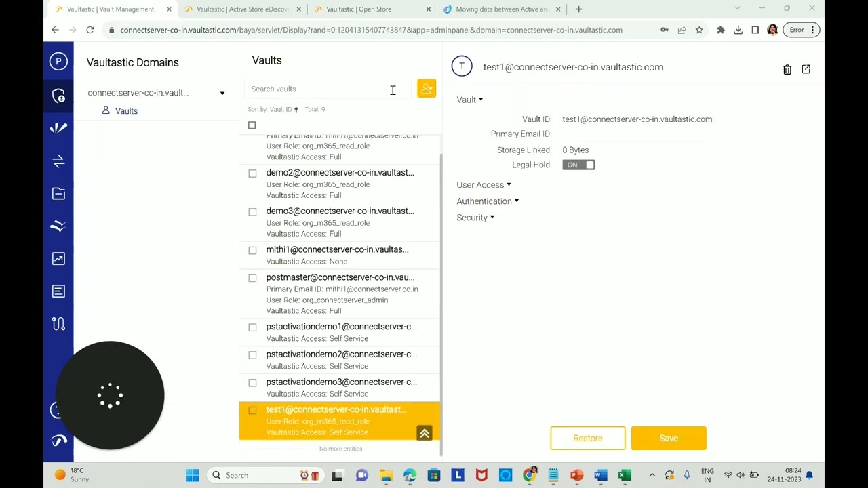Open Chrome downloads icon
The image size is (868, 488).
pos(738,30)
